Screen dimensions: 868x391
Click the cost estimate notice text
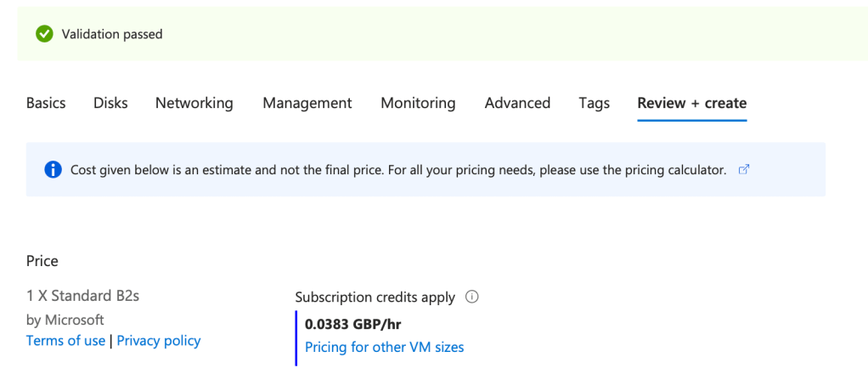397,170
